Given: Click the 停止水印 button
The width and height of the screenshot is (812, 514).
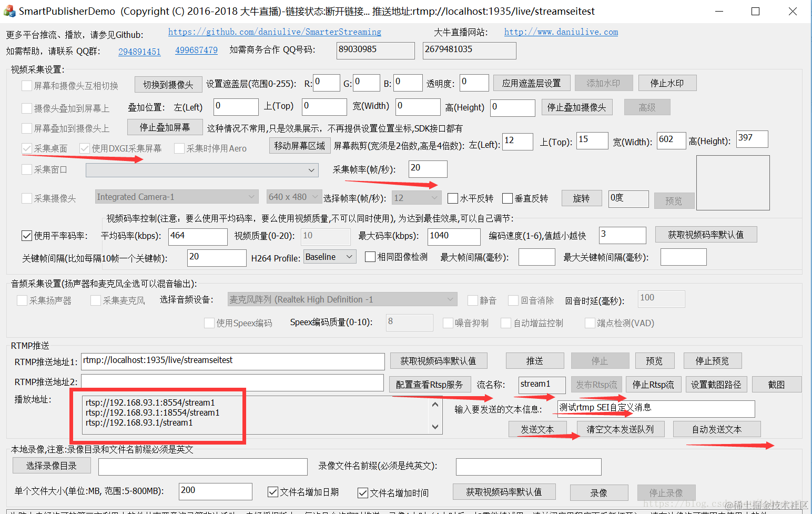Looking at the screenshot, I should click(667, 83).
